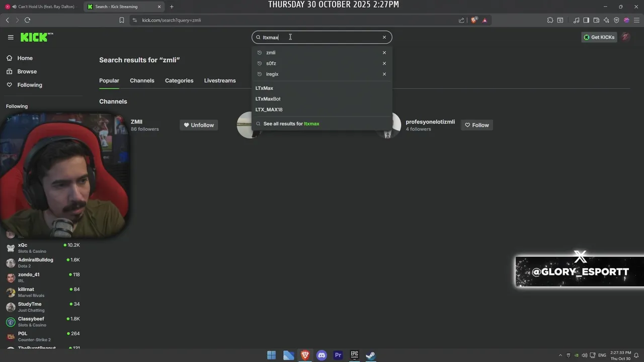This screenshot has height=362, width=644.
Task: Choose LTX_MAX18 suggestion
Action: [x=269, y=110]
